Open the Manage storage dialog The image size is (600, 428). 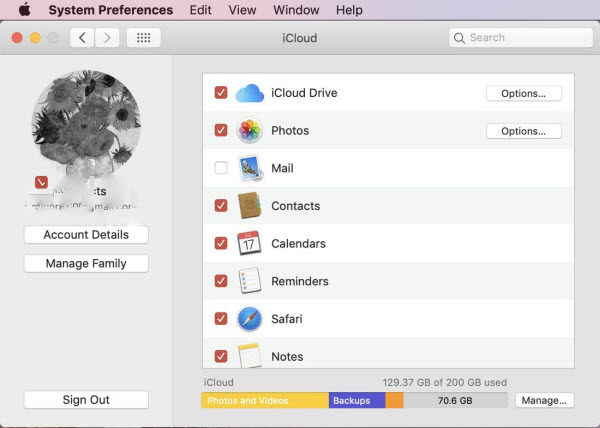(x=545, y=400)
